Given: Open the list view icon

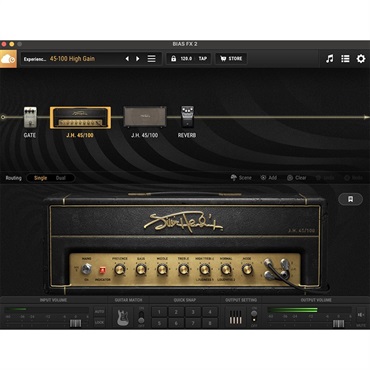Looking at the screenshot, I should 345,59.
